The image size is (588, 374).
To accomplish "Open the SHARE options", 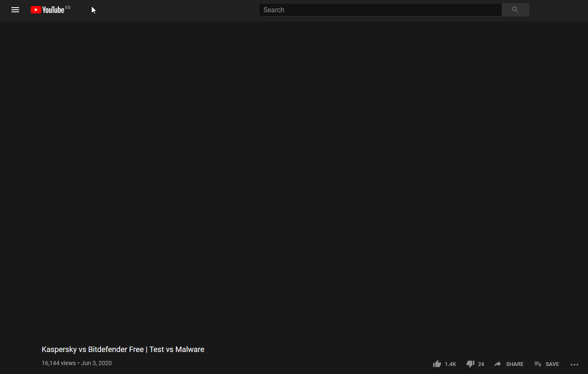I will click(509, 364).
